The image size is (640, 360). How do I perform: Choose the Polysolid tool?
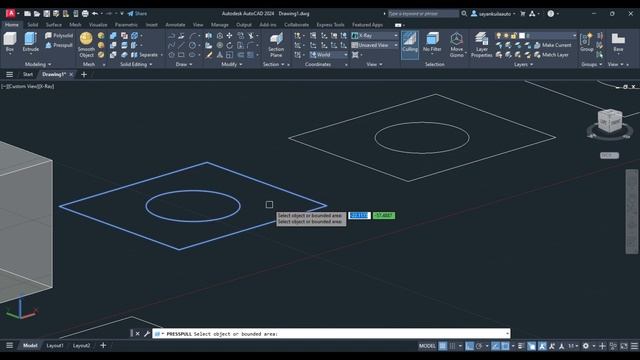click(59, 36)
